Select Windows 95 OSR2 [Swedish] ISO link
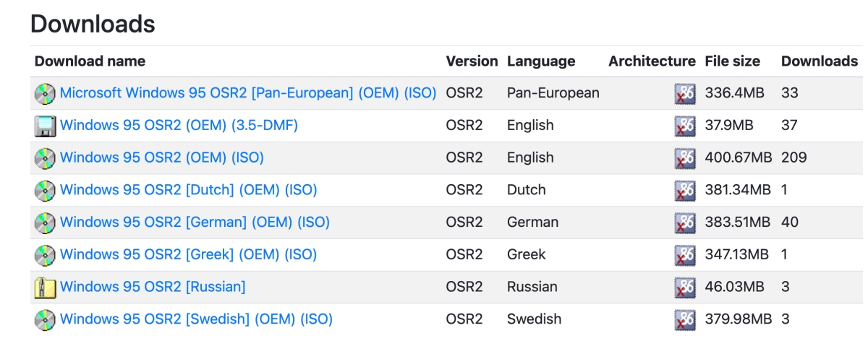This screenshot has height=354, width=868. 196,319
